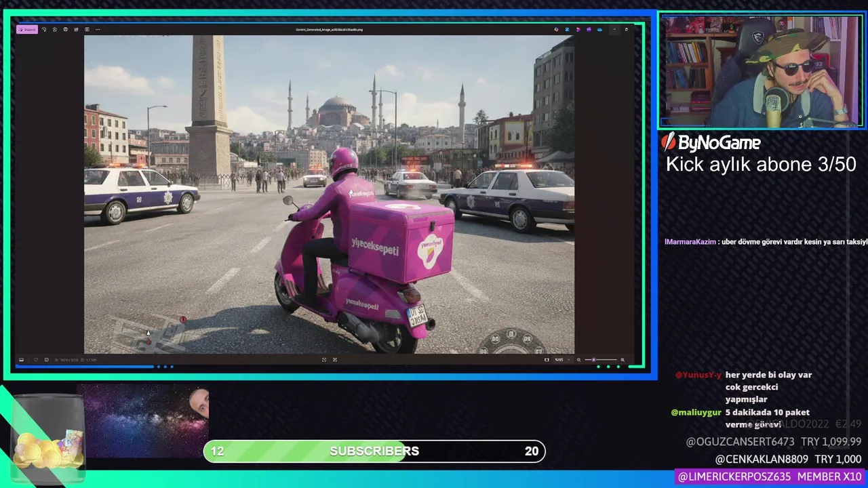
Task: Select the @CENKAKLAN8809 donation entry
Action: point(788,459)
